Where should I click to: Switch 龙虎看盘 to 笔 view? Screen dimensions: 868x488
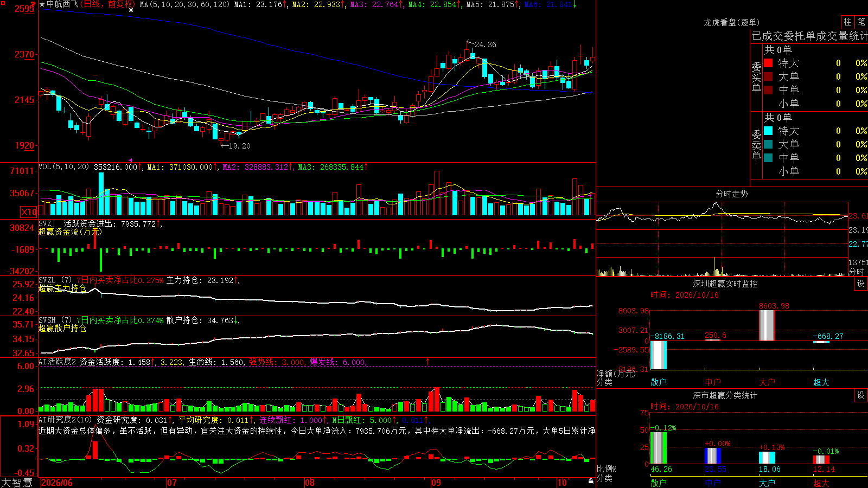coord(861,22)
